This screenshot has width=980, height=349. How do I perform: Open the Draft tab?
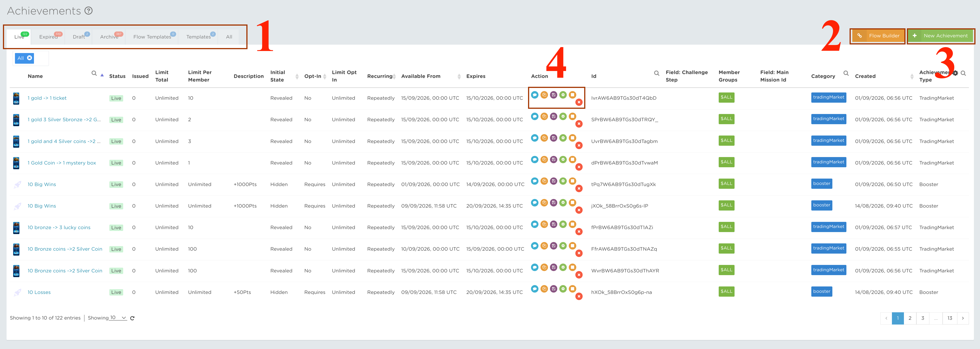79,37
